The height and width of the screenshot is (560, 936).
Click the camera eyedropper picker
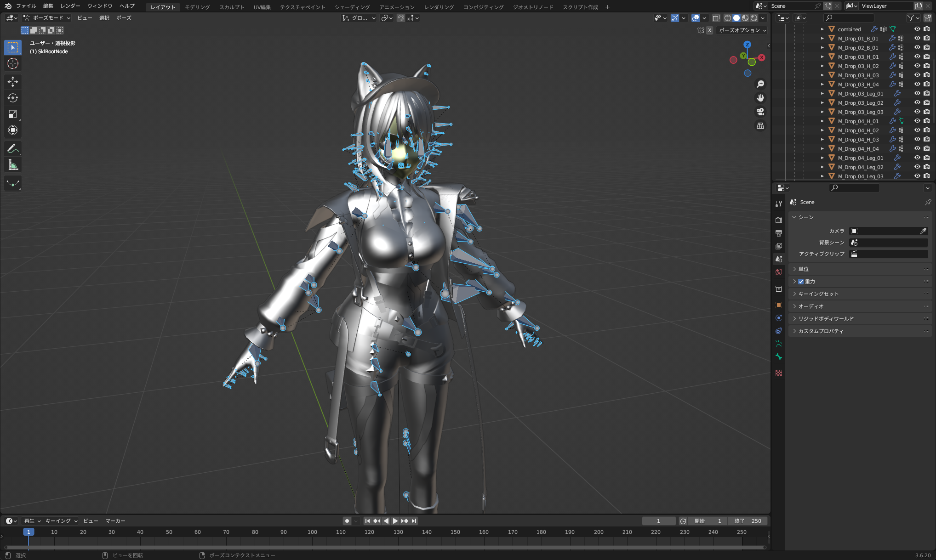[923, 231]
